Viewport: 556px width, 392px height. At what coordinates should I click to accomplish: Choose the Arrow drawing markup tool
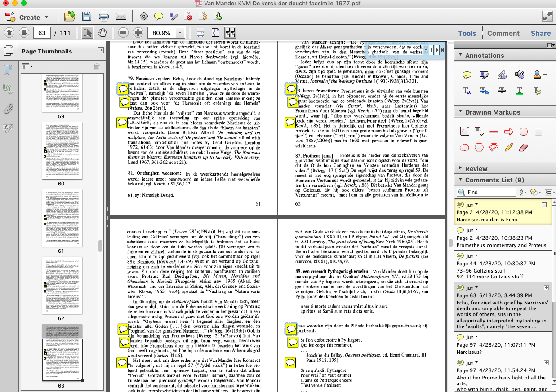tap(509, 132)
